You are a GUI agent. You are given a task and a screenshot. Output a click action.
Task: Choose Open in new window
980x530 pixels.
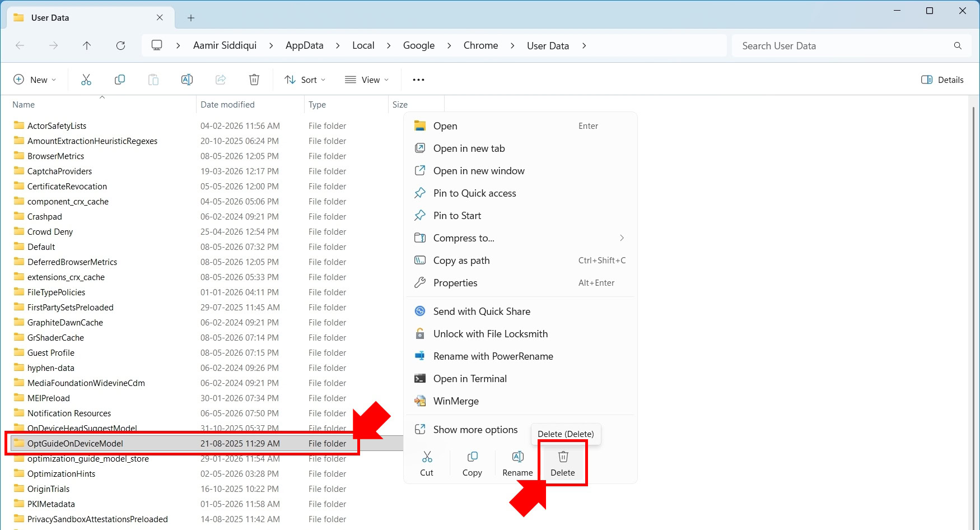click(x=520, y=171)
